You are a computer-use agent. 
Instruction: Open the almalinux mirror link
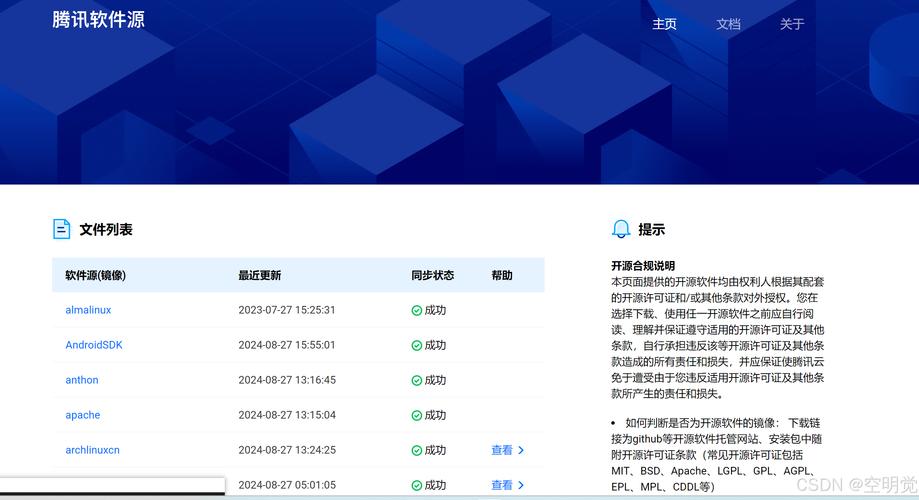(88, 310)
